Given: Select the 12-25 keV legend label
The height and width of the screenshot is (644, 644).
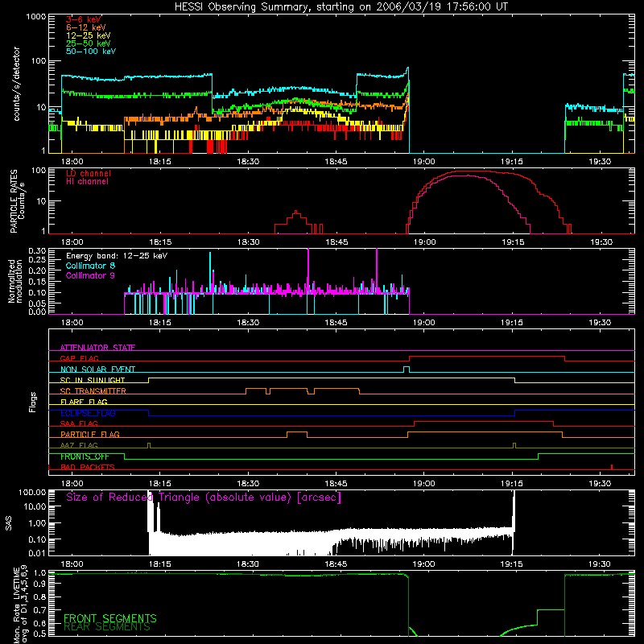Looking at the screenshot, I should 89,35.
